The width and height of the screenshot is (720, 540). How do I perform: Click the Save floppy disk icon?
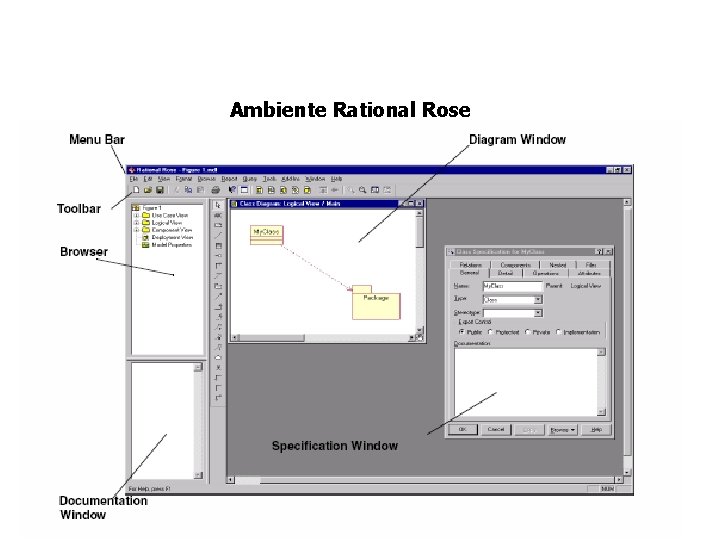click(x=159, y=190)
